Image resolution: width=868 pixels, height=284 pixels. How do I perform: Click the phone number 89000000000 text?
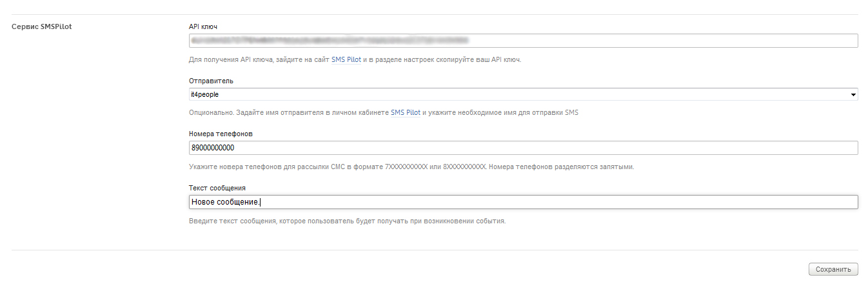pos(213,148)
